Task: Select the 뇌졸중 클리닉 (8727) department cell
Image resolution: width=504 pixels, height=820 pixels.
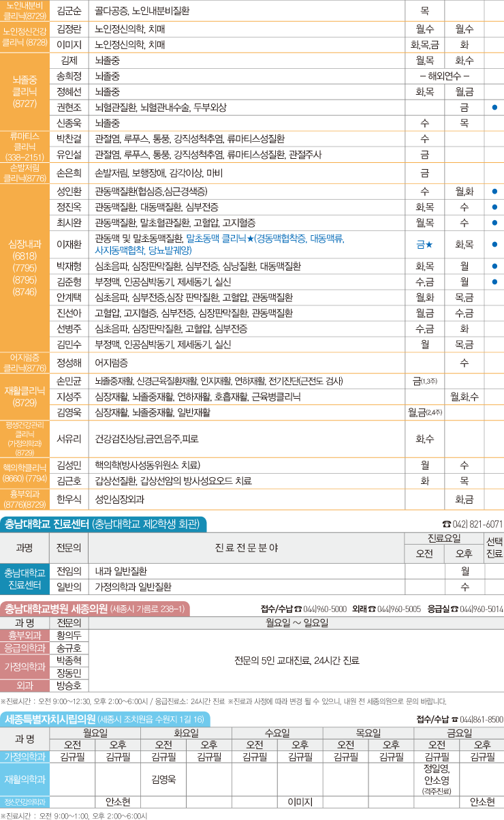Action: click(x=25, y=92)
